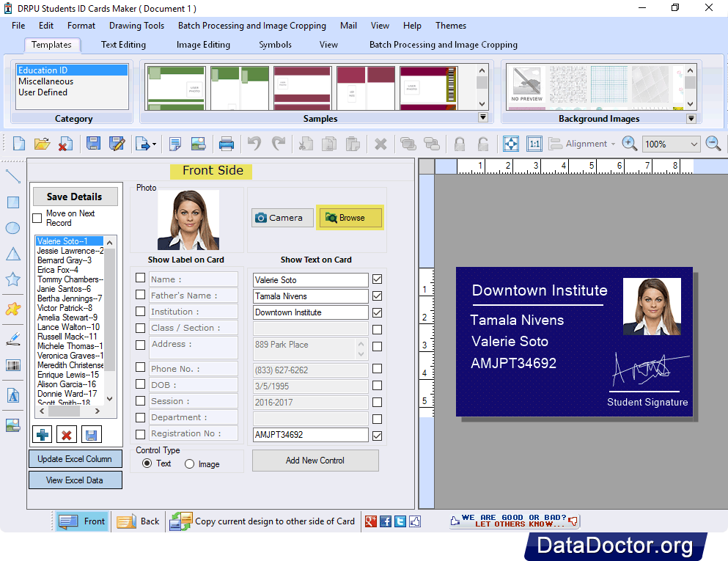Select the Image control type radio button
This screenshot has width=728, height=561.
[x=189, y=464]
